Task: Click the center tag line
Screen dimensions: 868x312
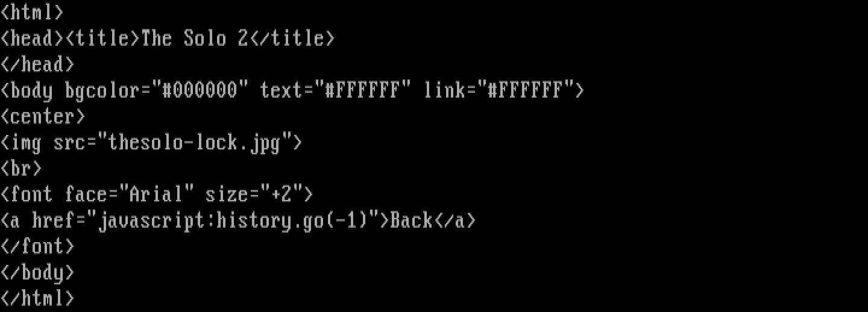Action: [43, 116]
